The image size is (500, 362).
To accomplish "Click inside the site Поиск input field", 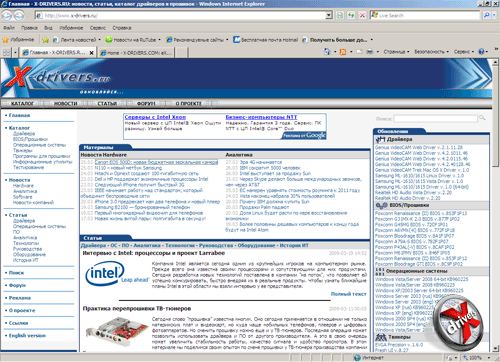I will [435, 118].
